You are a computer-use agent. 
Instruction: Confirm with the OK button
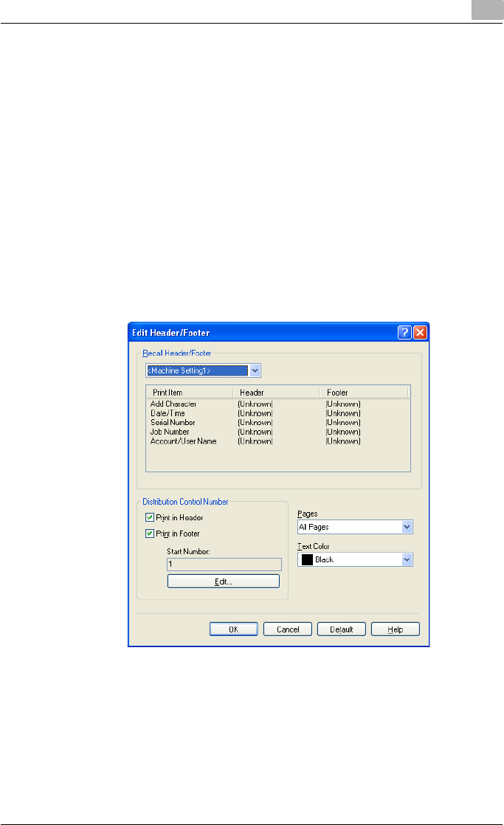[x=234, y=629]
